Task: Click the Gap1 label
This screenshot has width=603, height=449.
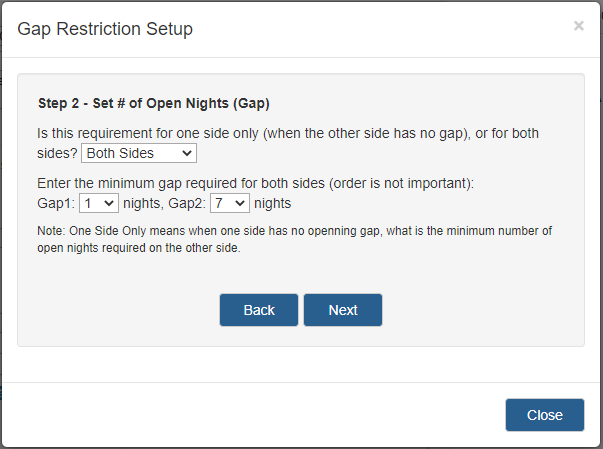Action: 56,203
